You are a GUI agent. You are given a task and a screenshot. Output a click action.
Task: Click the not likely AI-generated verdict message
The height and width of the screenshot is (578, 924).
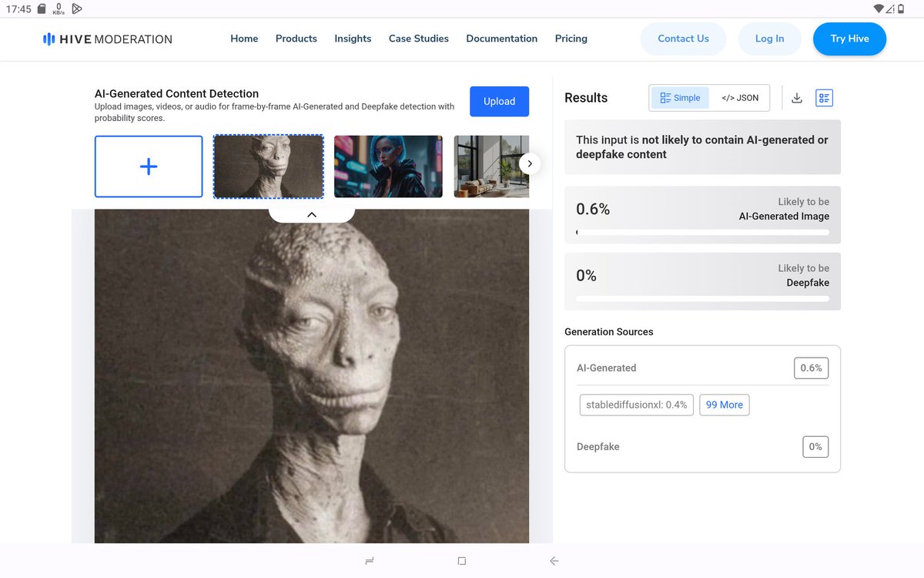[702, 147]
